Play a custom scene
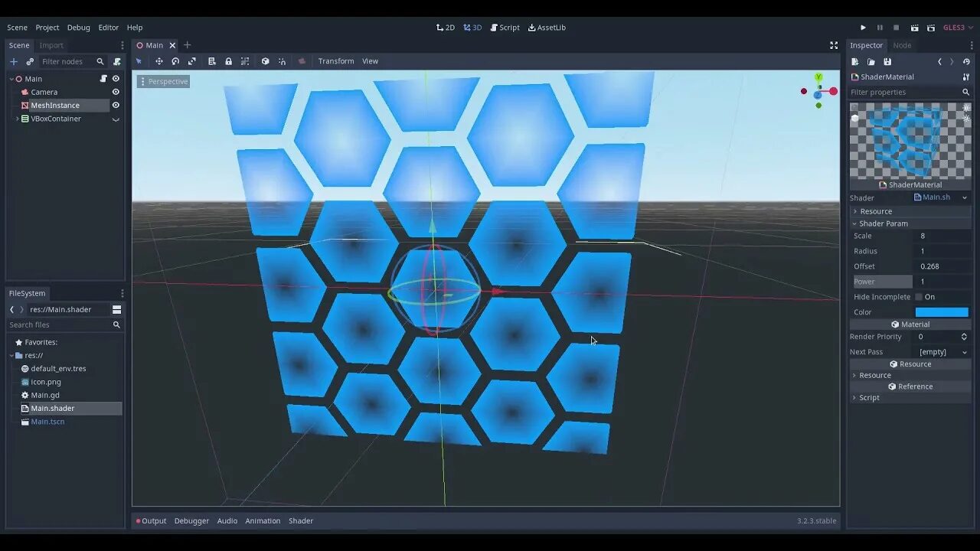The width and height of the screenshot is (980, 551). [x=931, y=28]
